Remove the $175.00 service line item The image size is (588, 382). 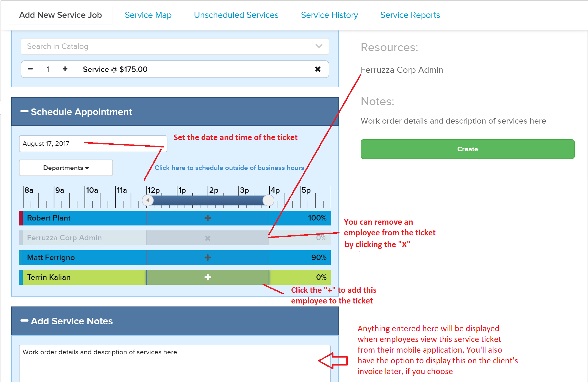pyautogui.click(x=318, y=69)
